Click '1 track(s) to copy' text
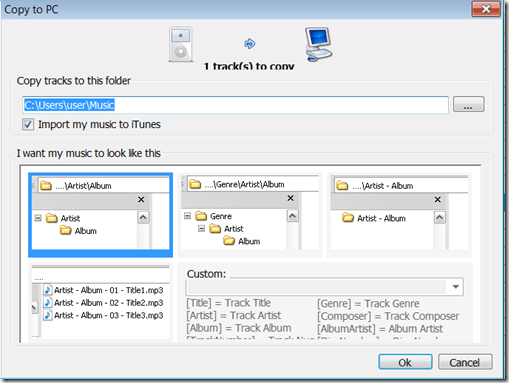 click(249, 66)
